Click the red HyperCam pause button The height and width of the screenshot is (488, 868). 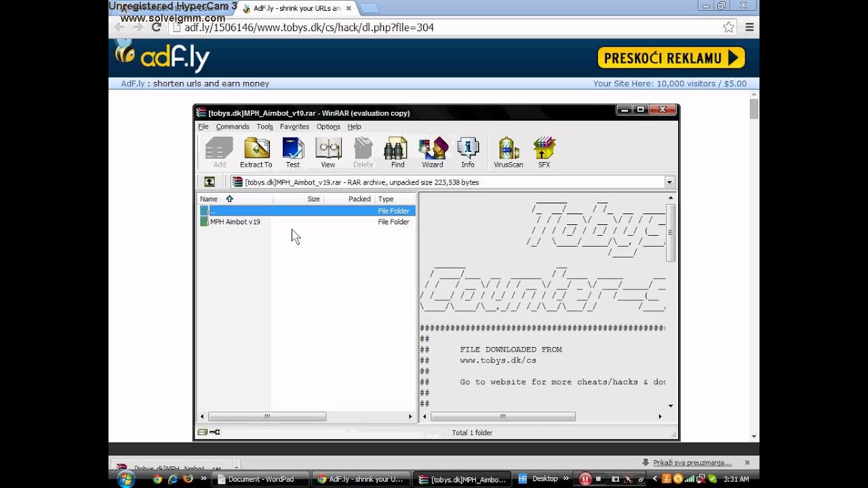click(x=585, y=479)
